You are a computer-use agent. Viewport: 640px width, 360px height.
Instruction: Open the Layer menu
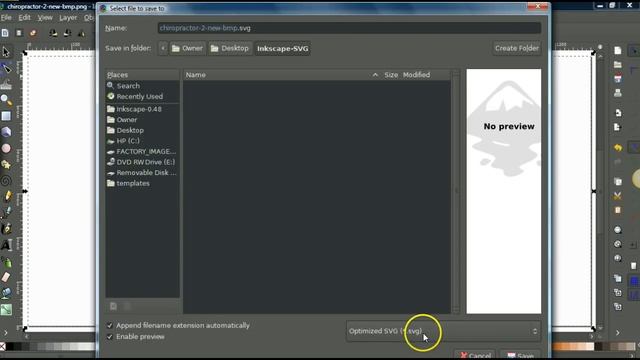(68, 18)
